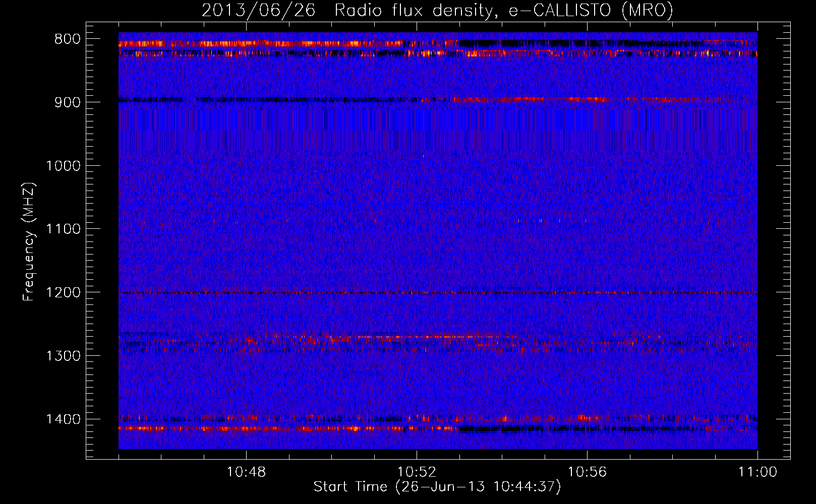Click the 'Frequency (MHZ)' axis title
Screen dimensions: 816x504
(29, 242)
